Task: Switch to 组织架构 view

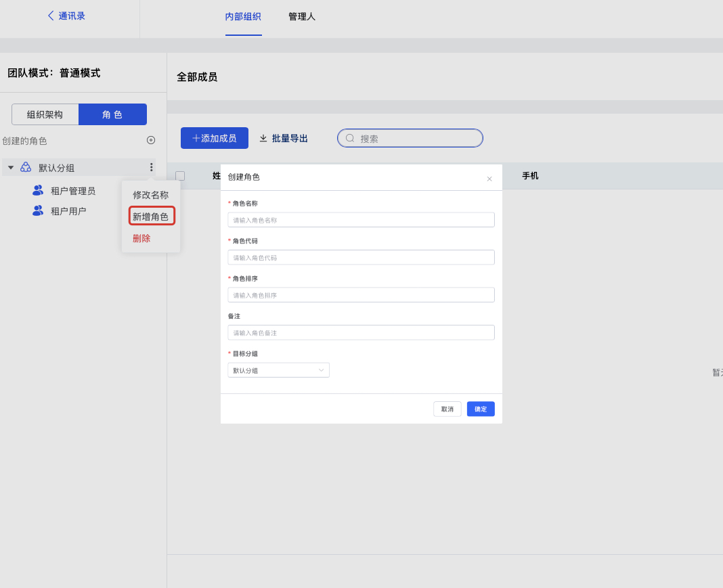Action: coord(45,114)
